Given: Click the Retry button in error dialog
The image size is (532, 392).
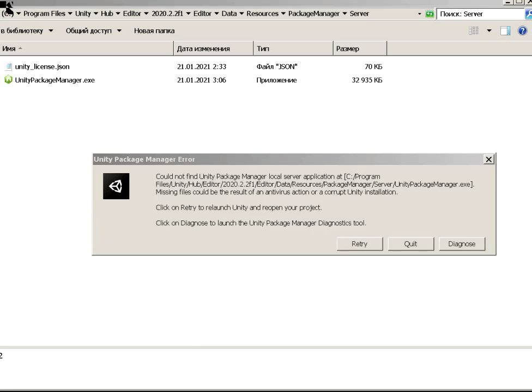Looking at the screenshot, I should click(360, 244).
